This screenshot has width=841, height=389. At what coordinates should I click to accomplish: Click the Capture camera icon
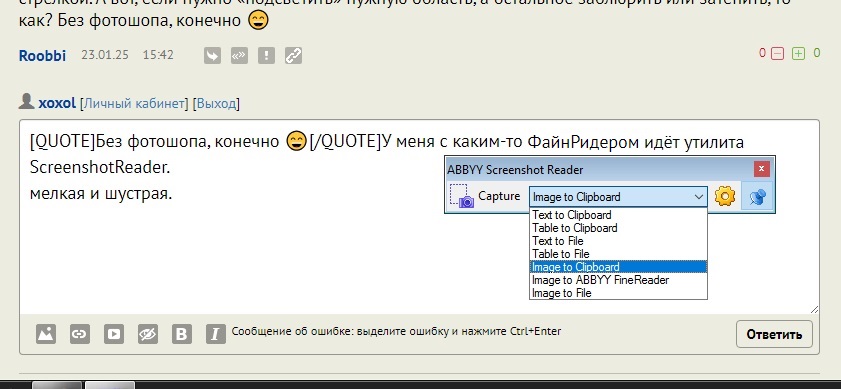coord(461,196)
